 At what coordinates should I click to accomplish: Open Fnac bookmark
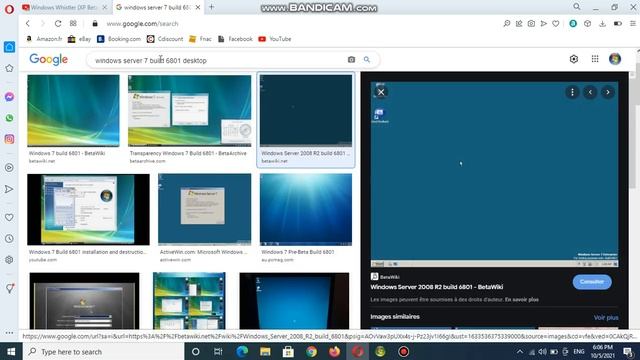200,39
